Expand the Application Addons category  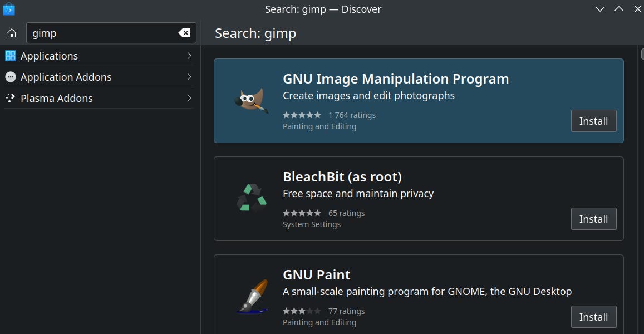(x=189, y=77)
